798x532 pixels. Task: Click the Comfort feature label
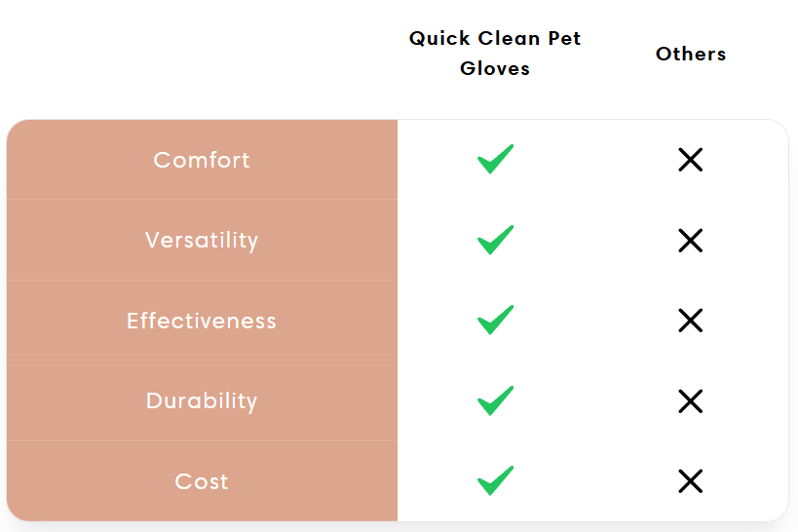(x=202, y=160)
